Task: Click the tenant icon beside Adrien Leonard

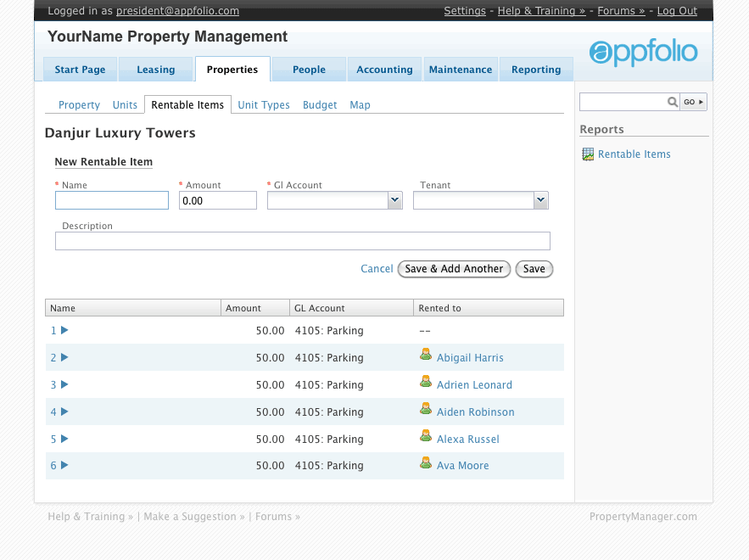Action: 426,382
